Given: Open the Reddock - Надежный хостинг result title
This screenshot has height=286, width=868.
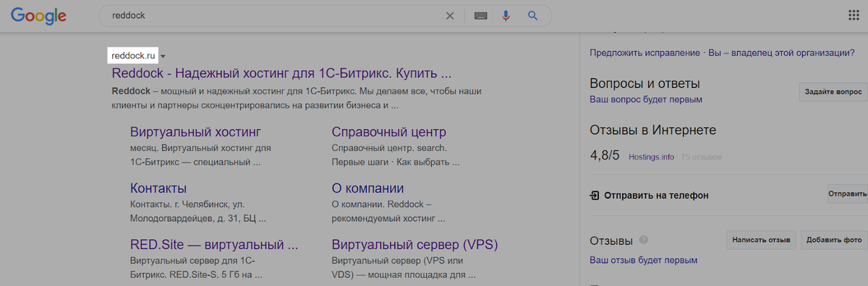Looking at the screenshot, I should pos(282,74).
